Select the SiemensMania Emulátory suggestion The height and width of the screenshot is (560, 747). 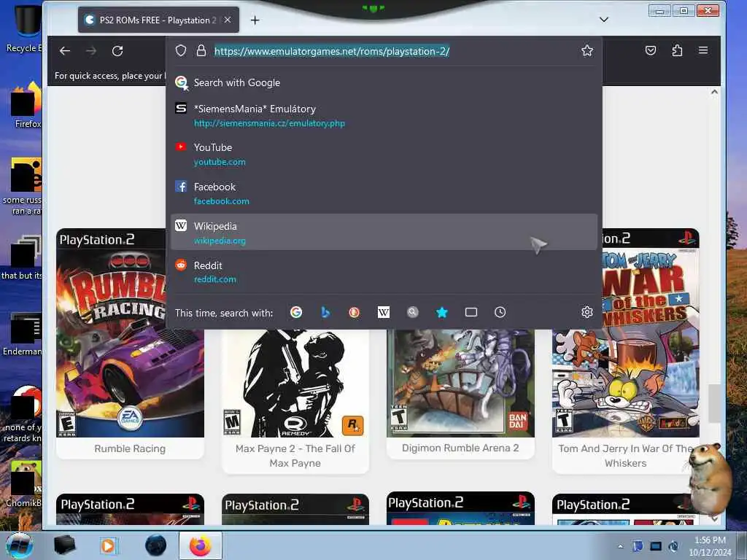coord(384,116)
